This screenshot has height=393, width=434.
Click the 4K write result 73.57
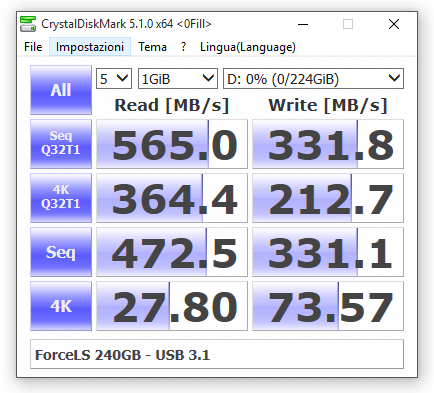point(328,306)
